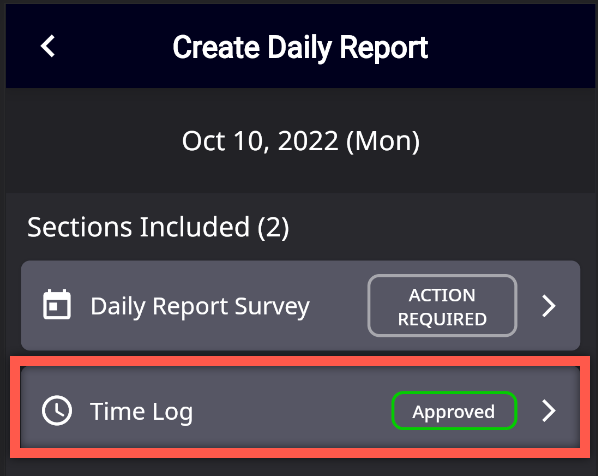
Task: Click the word REQUIRED in the survey badge
Action: [442, 319]
